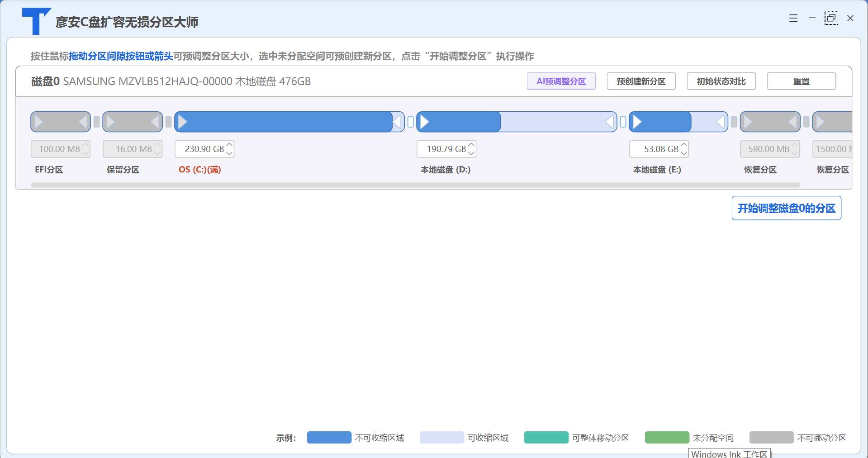Decrease OS (C:) size with down stepper
The image size is (868, 458).
pyautogui.click(x=229, y=153)
